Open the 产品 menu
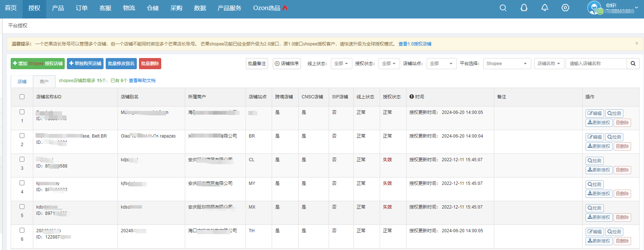The height and width of the screenshot is (250, 644). point(58,8)
